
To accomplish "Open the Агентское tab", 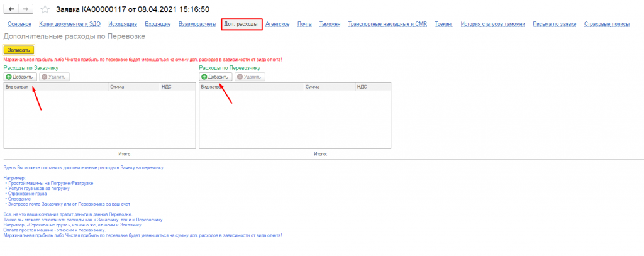I will pos(277,25).
